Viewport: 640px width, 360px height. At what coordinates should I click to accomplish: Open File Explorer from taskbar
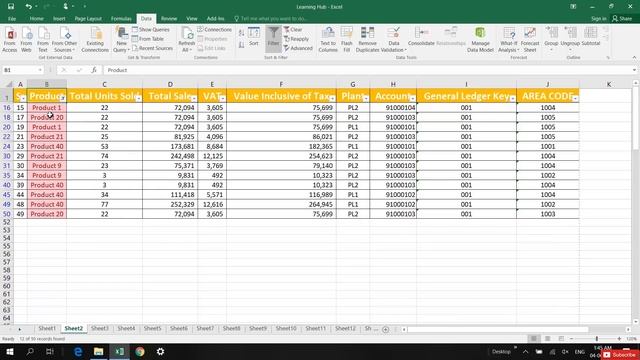tap(98, 351)
